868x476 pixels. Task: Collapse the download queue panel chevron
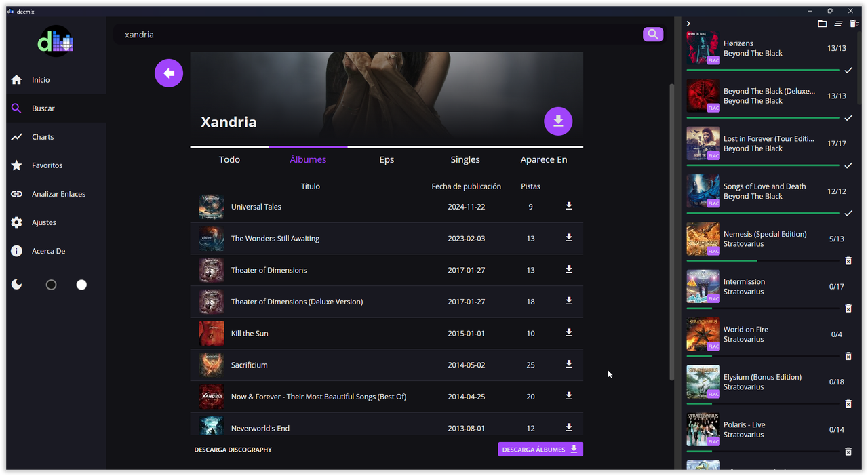tap(688, 24)
